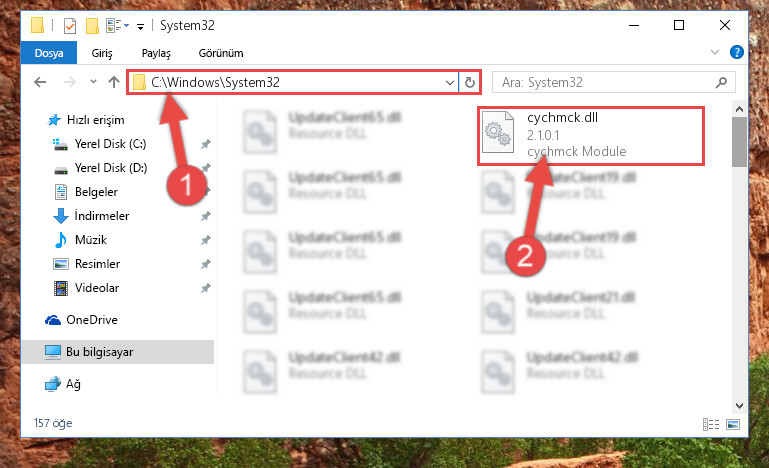The image size is (769, 468).
Task: Switch to large icons view layout
Action: click(x=733, y=424)
